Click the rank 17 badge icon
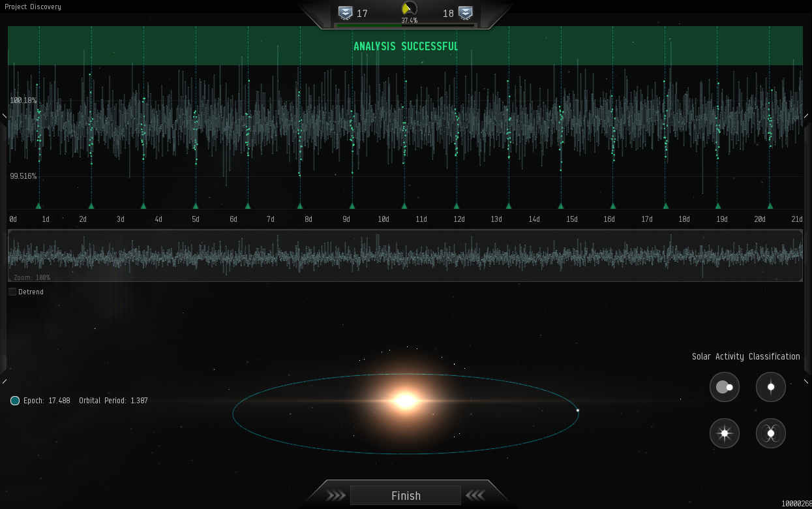The image size is (812, 509). [x=344, y=12]
